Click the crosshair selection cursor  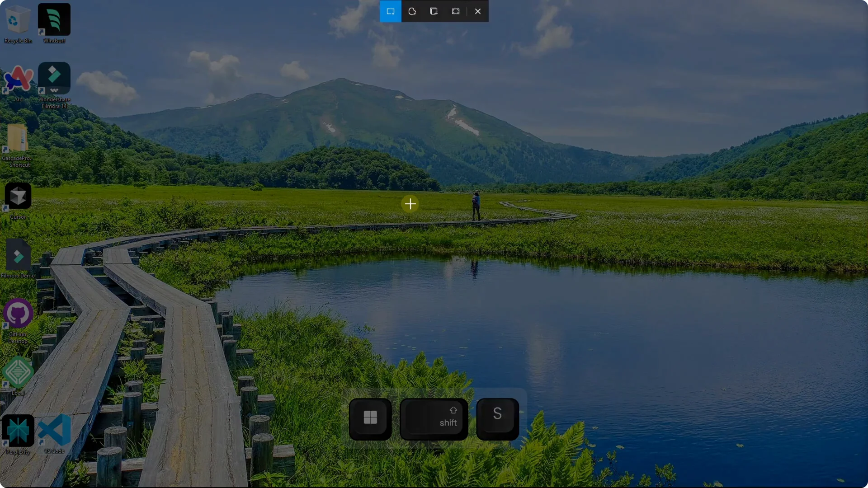pyautogui.click(x=410, y=204)
